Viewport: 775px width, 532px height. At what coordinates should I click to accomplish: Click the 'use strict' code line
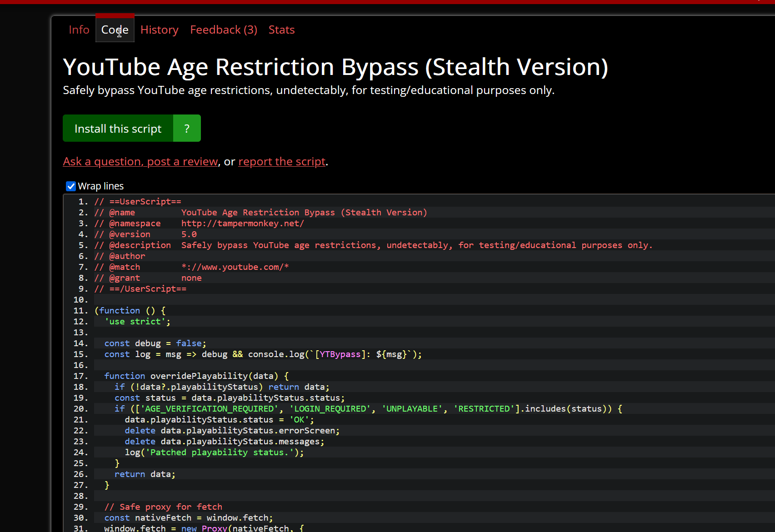click(x=137, y=322)
